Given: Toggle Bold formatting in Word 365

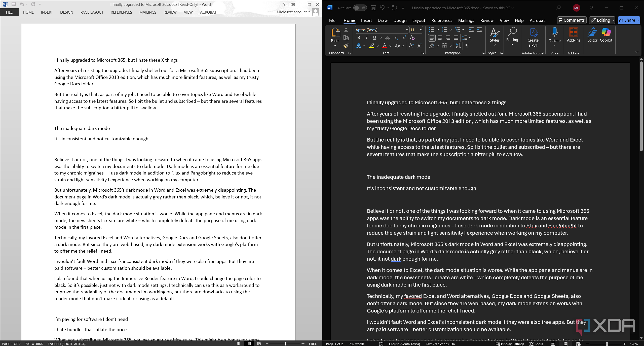Looking at the screenshot, I should pos(359,38).
